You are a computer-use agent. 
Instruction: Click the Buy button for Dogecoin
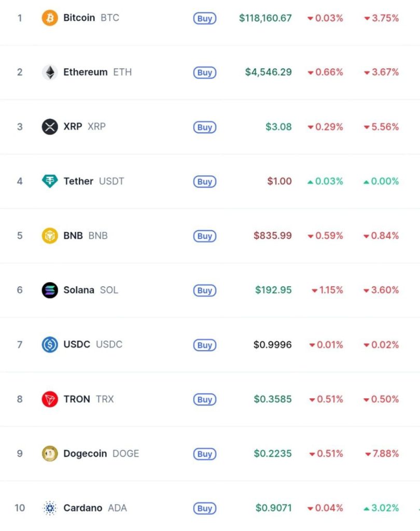(x=205, y=454)
